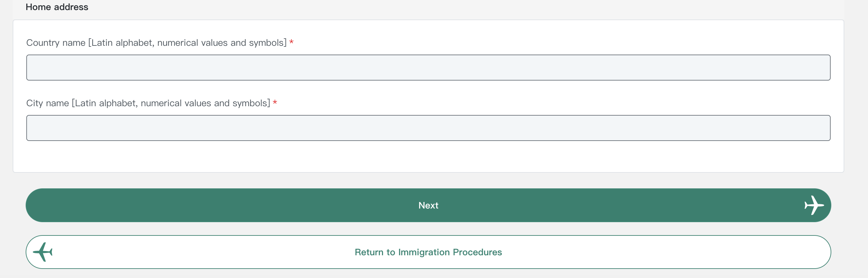The height and width of the screenshot is (278, 868).
Task: Click the City name field label
Action: coord(148,103)
